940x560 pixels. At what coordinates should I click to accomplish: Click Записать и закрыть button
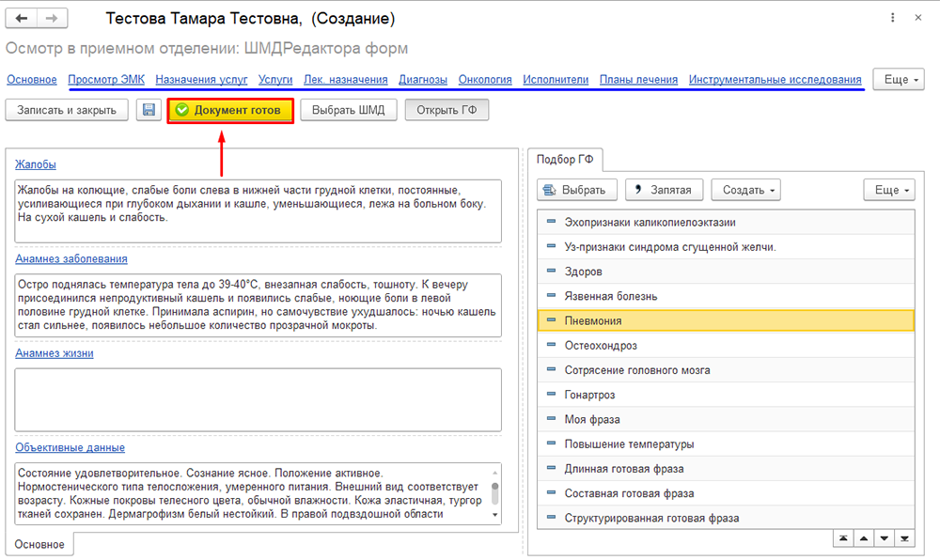pos(67,110)
